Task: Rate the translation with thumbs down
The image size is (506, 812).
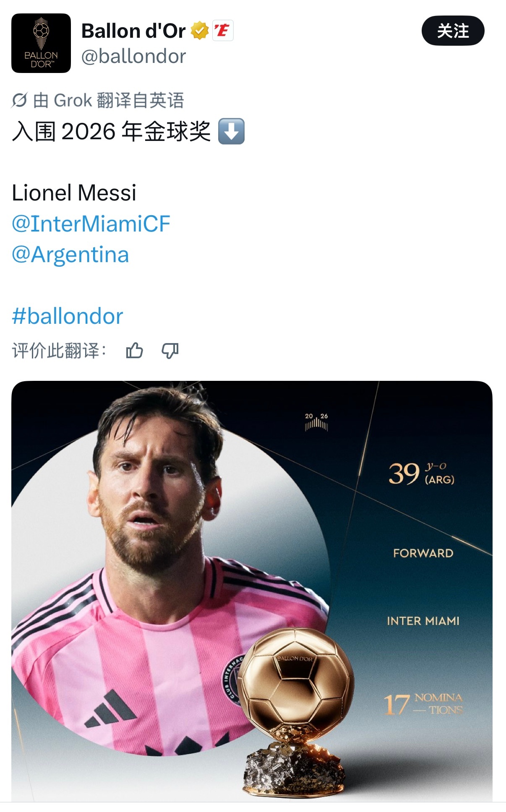Action: (x=170, y=351)
